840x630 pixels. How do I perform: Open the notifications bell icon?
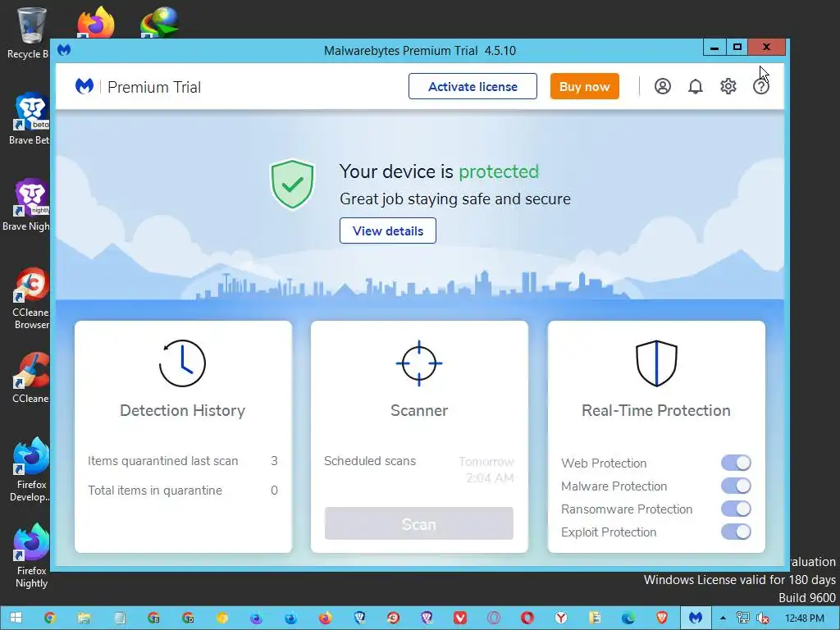696,86
